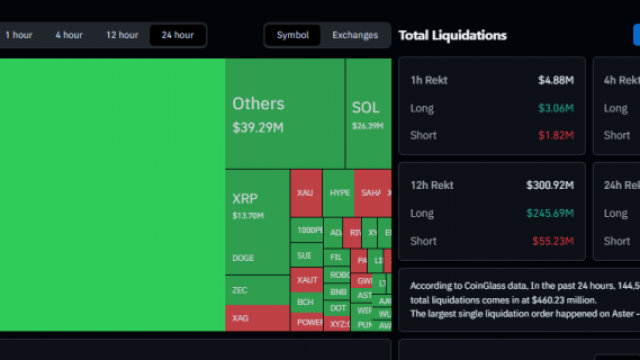Click the SUI heatmap tile

(307, 256)
